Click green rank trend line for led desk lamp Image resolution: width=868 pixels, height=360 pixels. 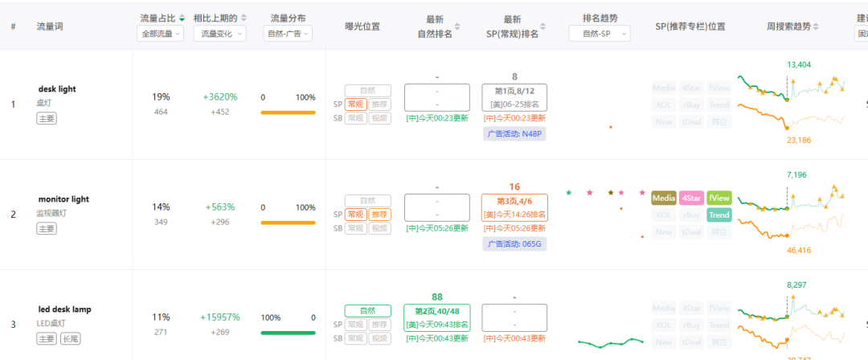point(611,342)
